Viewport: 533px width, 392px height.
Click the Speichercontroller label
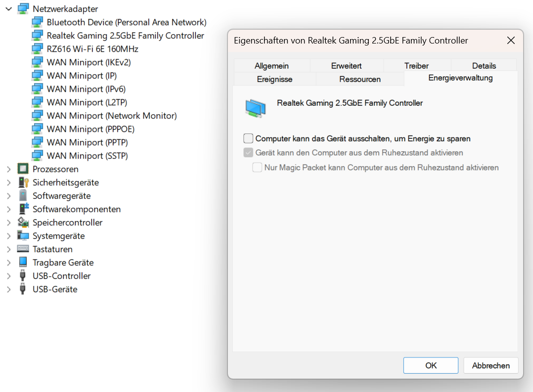[x=68, y=222]
